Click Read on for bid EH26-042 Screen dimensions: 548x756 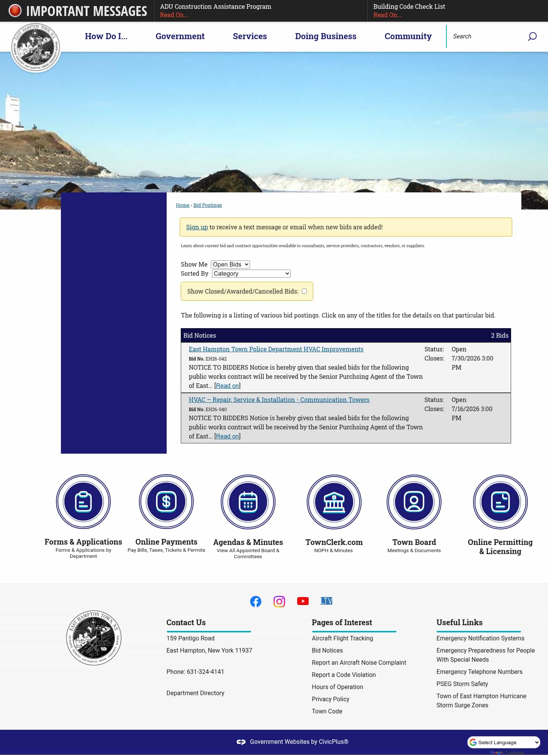[x=228, y=386]
